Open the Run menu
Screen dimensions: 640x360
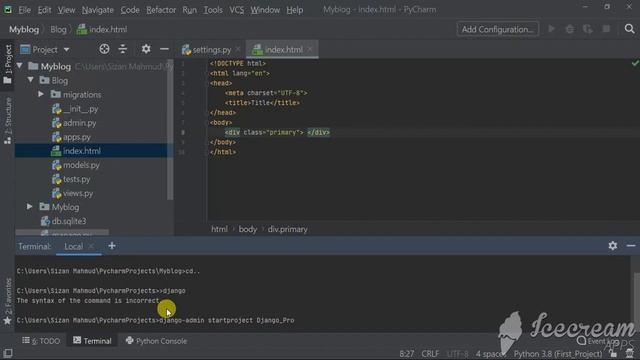(x=189, y=9)
